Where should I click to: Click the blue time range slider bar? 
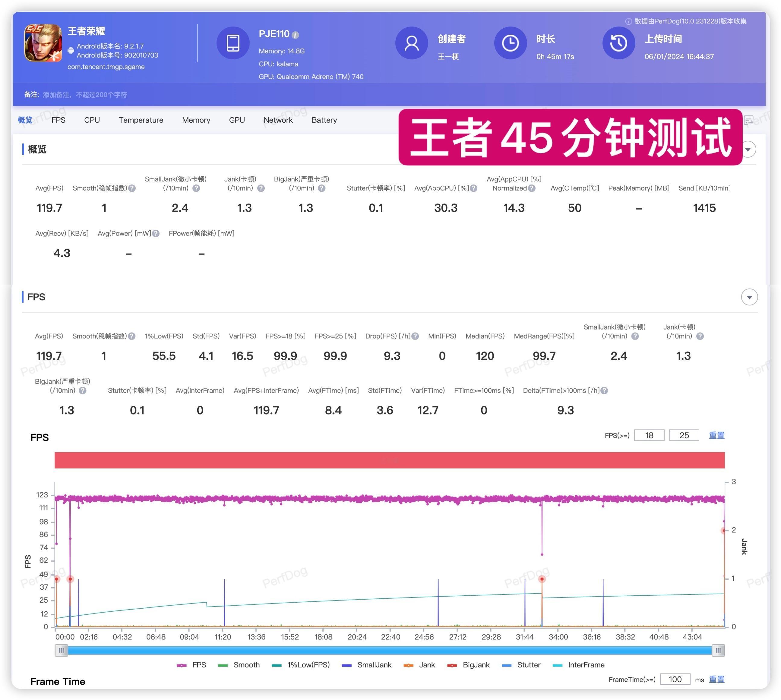[390, 650]
